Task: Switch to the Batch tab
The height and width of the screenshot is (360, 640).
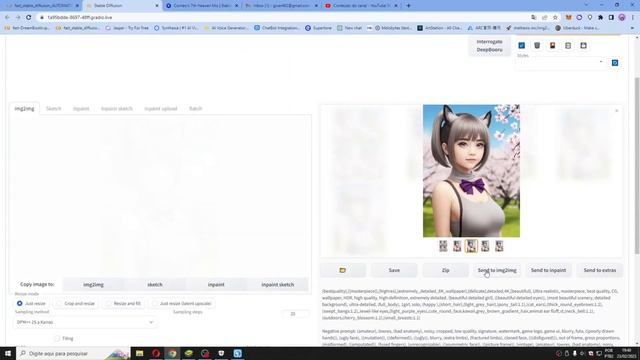Action: (x=196, y=109)
